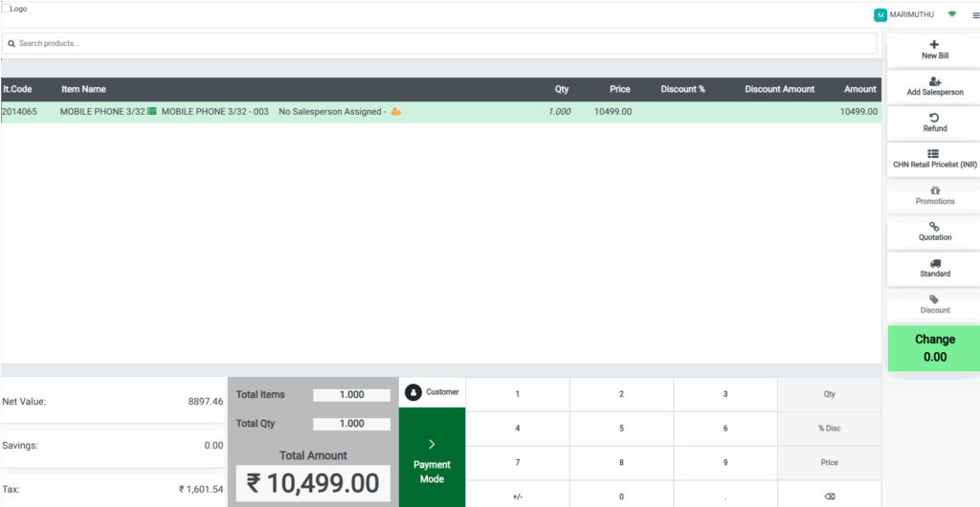
Task: Click the Total Items value field
Action: [x=351, y=395]
